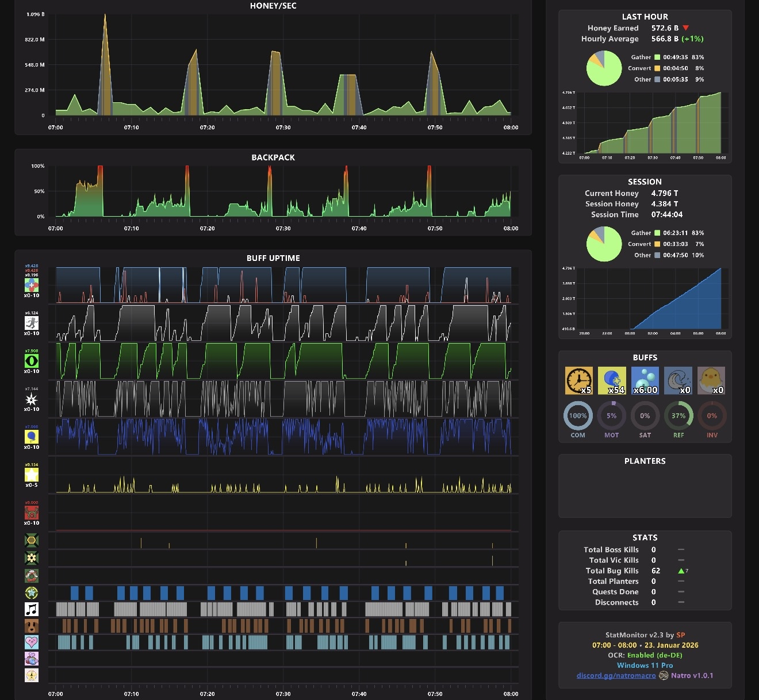This screenshot has height=700, width=759.
Task: Click the HONEY/SEC chart title
Action: coord(273,6)
